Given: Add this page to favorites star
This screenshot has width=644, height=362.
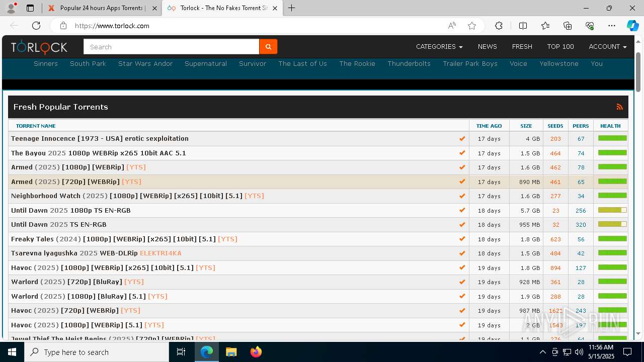Looking at the screenshot, I should coord(472,26).
